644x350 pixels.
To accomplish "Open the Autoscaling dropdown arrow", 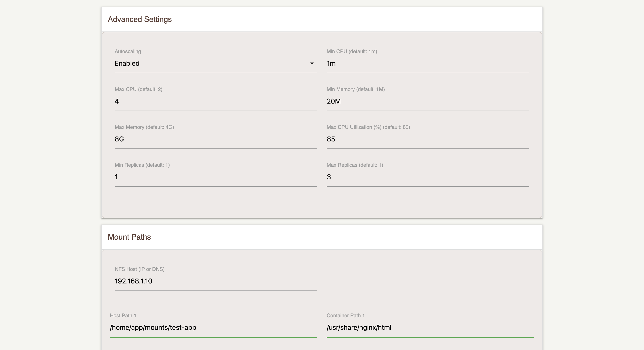I will point(312,63).
